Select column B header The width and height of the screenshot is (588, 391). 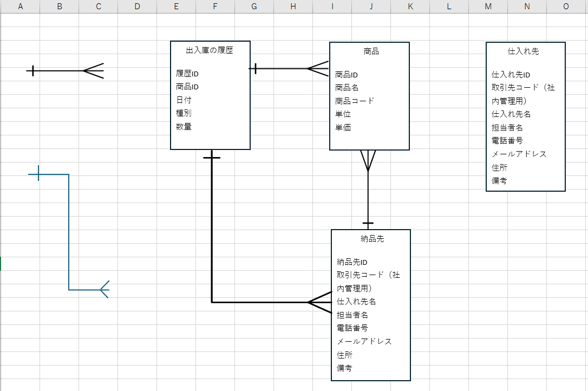59,6
